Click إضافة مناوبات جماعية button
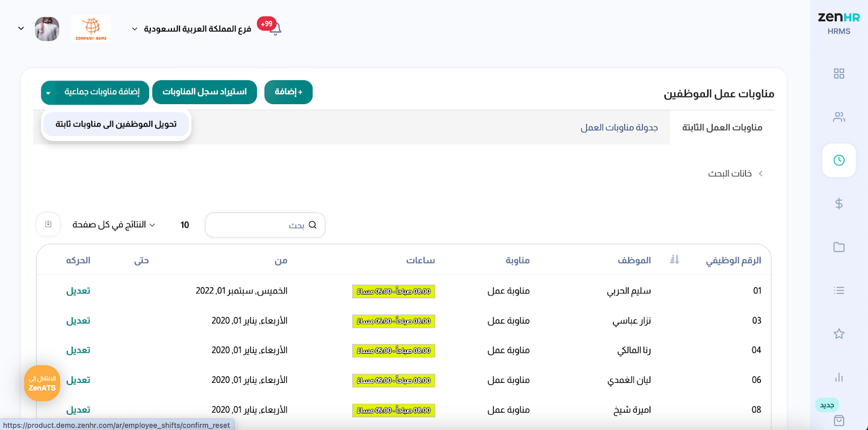868x430 pixels. coord(102,92)
